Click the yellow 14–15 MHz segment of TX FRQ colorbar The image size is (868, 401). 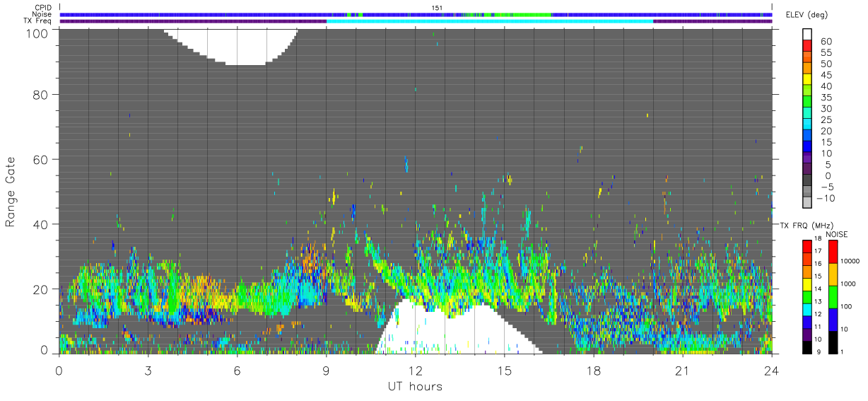(x=807, y=284)
